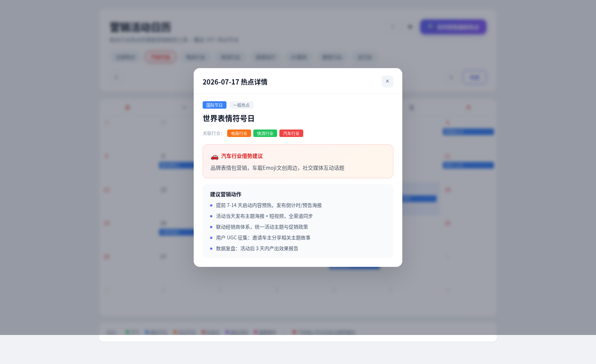Click the car icon beside 汽车行业借势建议

point(215,156)
